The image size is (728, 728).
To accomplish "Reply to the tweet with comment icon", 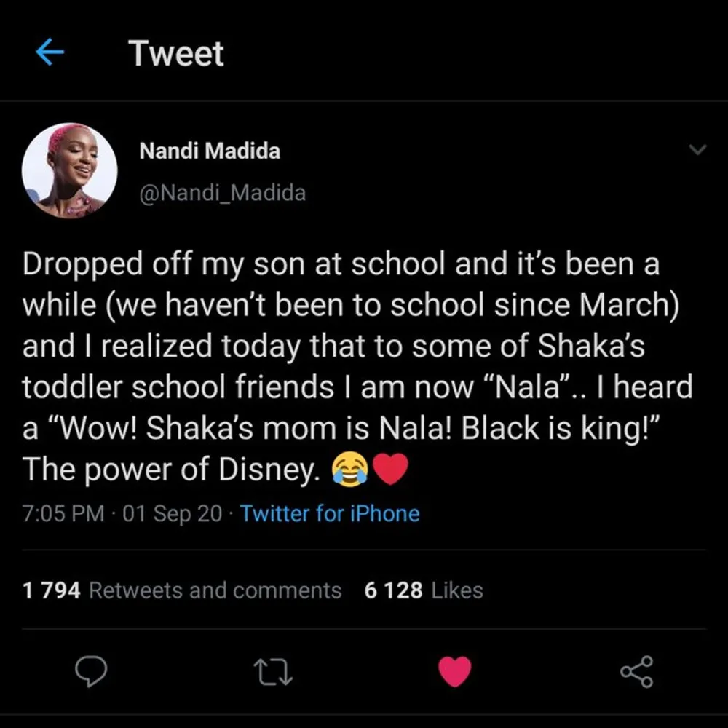I will pos(92,671).
